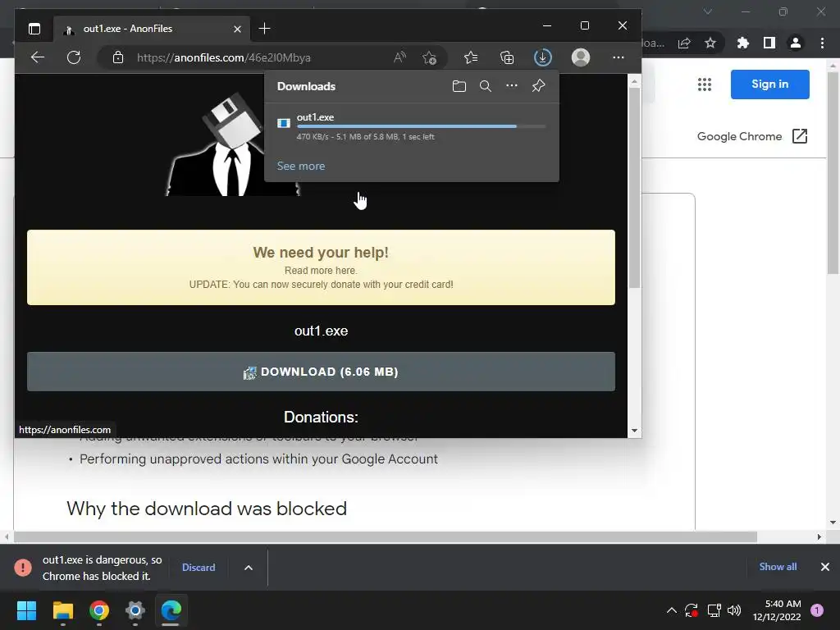Click the red dangerous download warning icon

[x=23, y=568]
